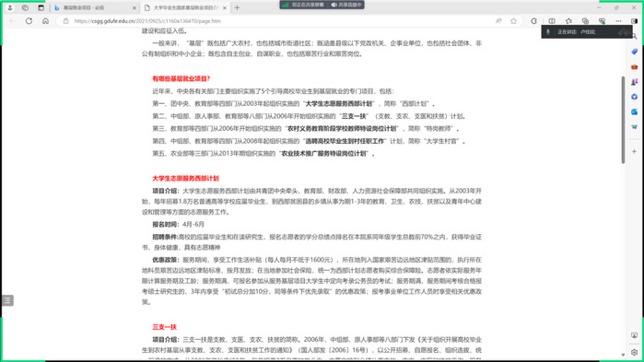Click the URL address field
Viewport: 644px width, 362px height.
pyautogui.click(x=279, y=21)
